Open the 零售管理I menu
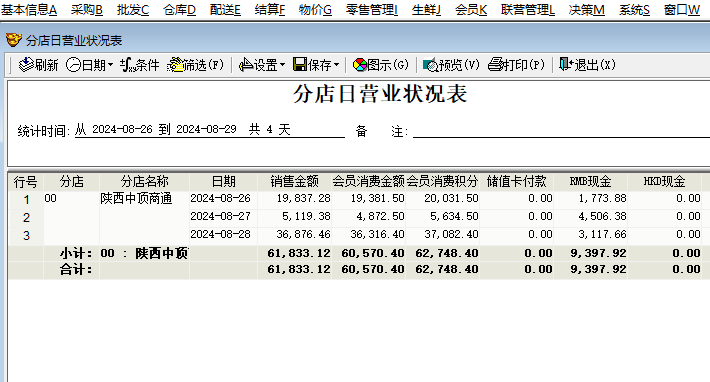The width and height of the screenshot is (710, 382). click(372, 10)
